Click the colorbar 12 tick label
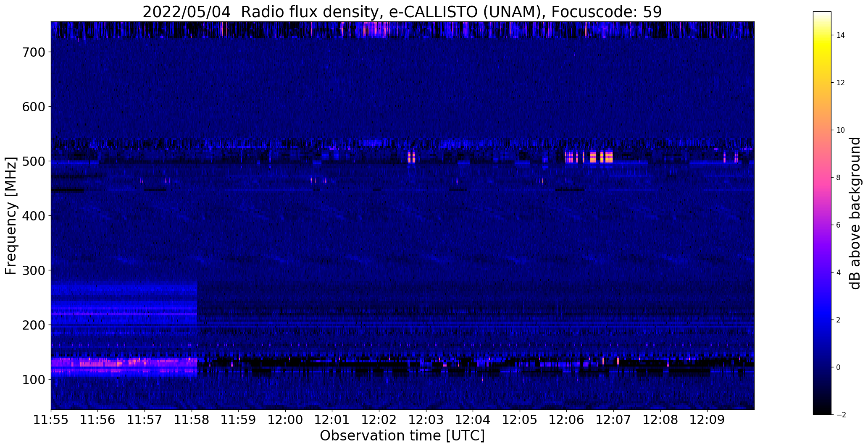Screen dimensions: 868x448 pos(841,83)
